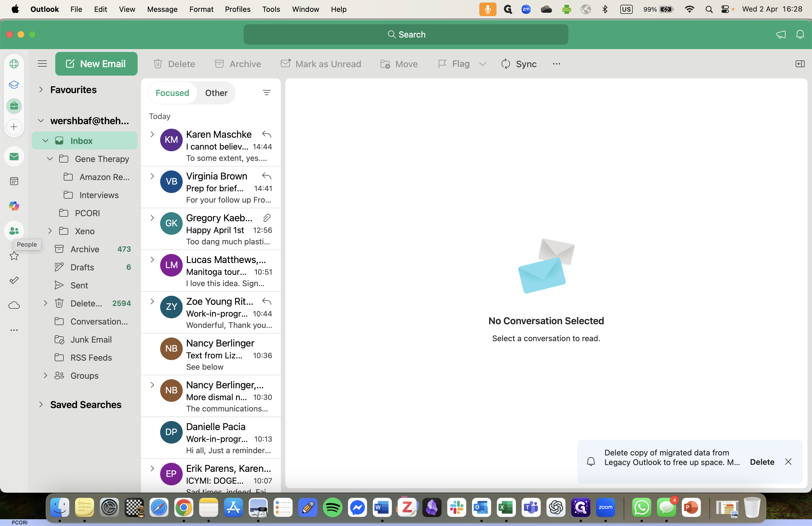Open Microsoft Teams from the Dock
812x526 pixels.
click(531, 508)
